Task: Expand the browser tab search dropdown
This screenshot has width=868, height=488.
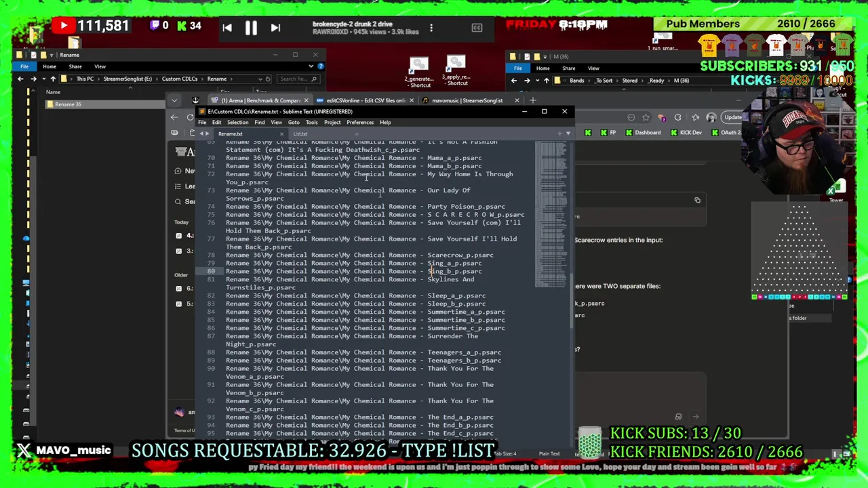Action: pyautogui.click(x=174, y=100)
